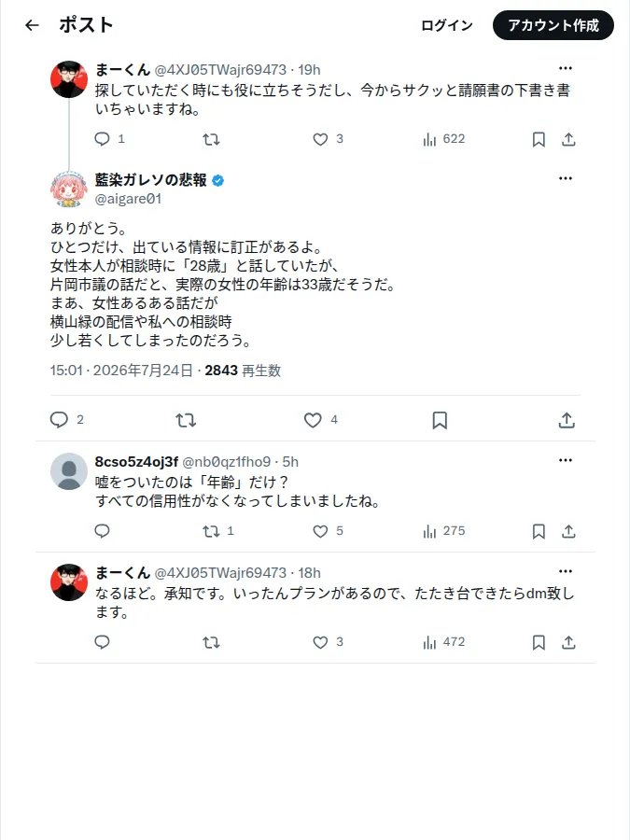Repost the main post with 2843 views
The width and height of the screenshot is (630, 840).
[x=186, y=420]
